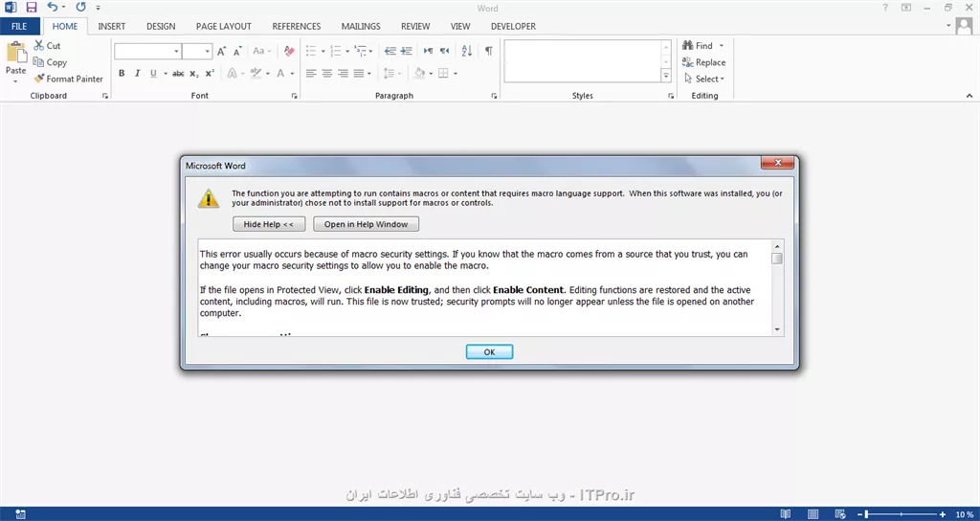Apply the bullets list icon
Viewport: 980px width, 521px height.
coord(311,52)
